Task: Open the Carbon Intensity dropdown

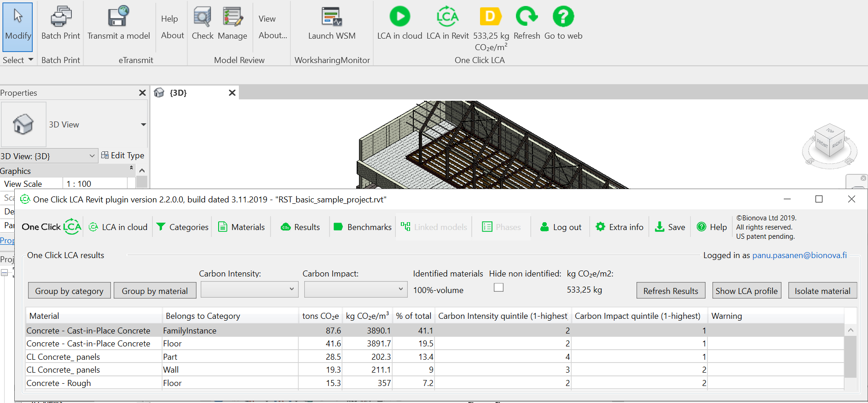Action: click(x=249, y=289)
